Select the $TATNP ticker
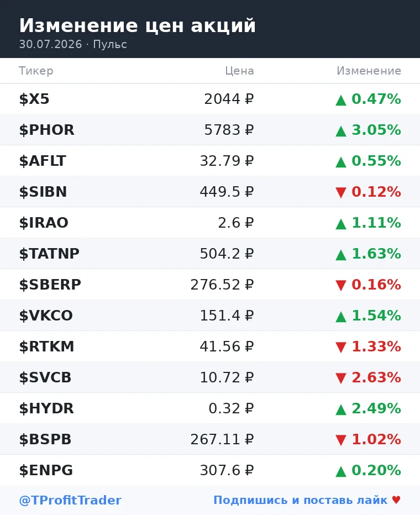 [49, 254]
